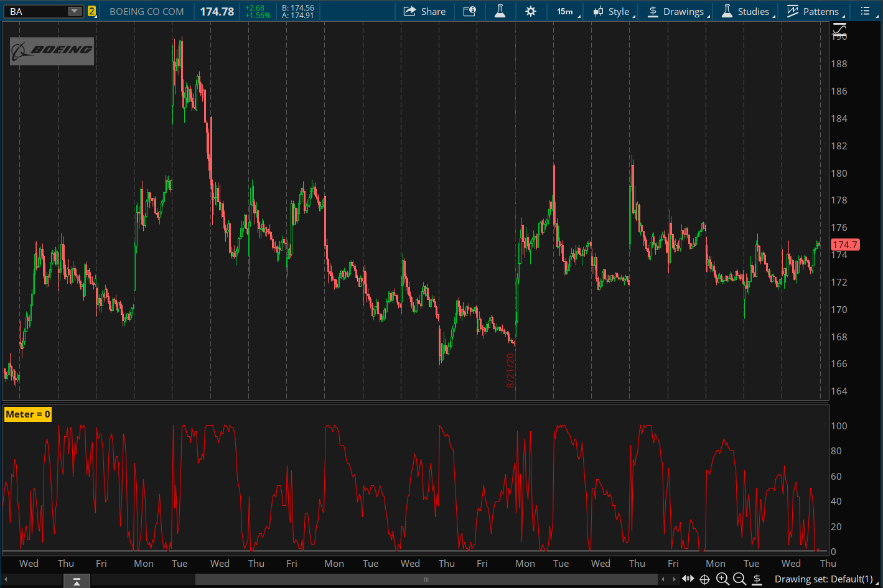This screenshot has height=588, width=883.
Task: Click the scroll left arrow
Action: pos(6,579)
